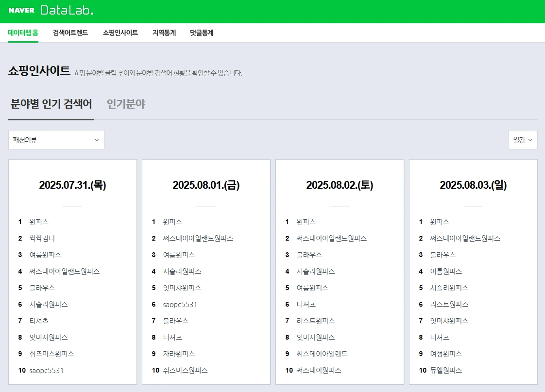Click 시슬리원피스 ranked 5 on 08.03
This screenshot has width=545, height=392.
pos(449,288)
